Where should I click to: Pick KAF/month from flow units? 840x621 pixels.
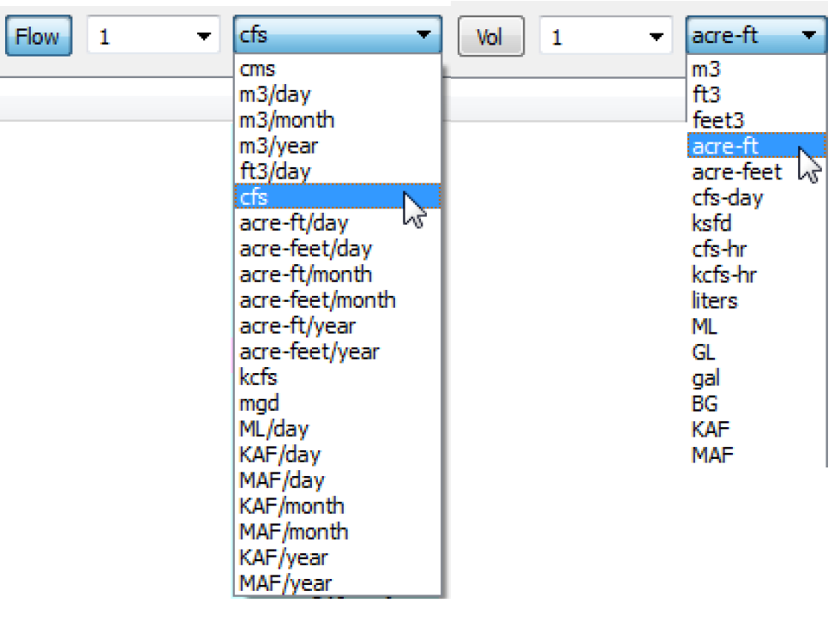click(x=291, y=506)
